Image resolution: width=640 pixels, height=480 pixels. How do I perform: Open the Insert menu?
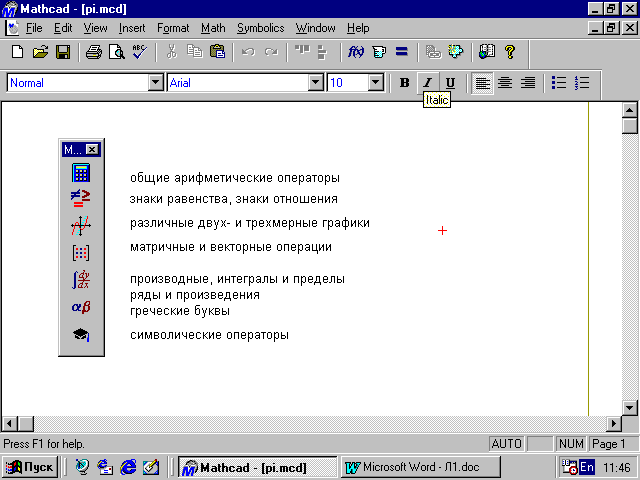132,28
